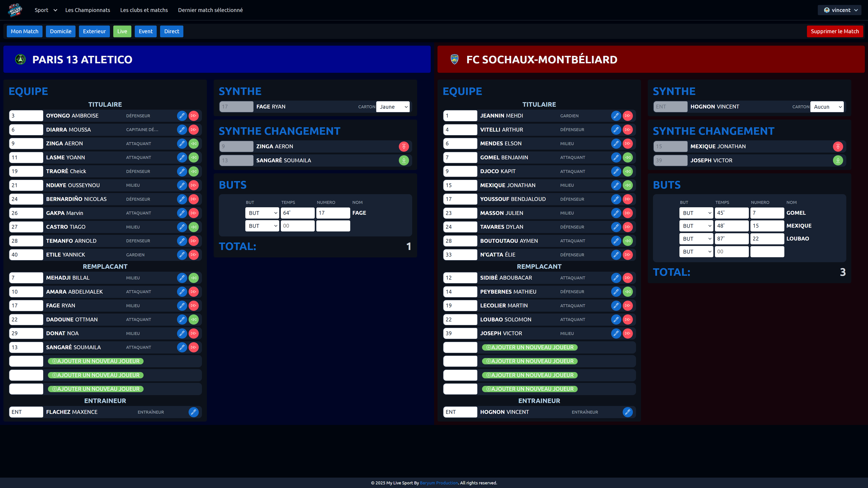This screenshot has width=868, height=488.
Task: Switch to the Domicile tab
Action: [61, 31]
